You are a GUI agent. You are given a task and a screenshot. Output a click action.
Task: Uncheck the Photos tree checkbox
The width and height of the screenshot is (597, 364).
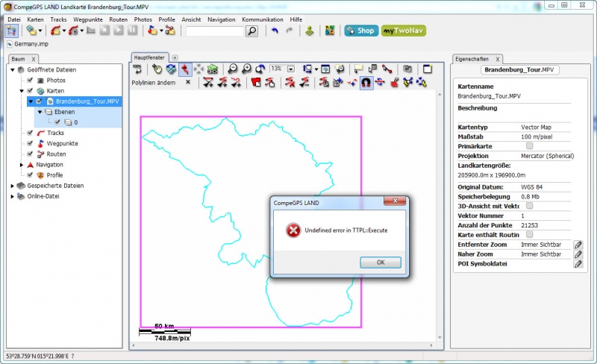[x=30, y=80]
